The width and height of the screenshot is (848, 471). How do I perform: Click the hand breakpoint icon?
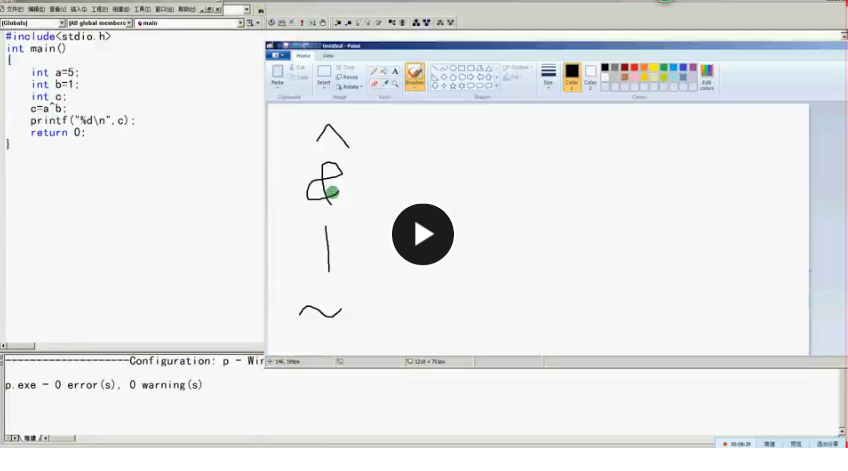(x=323, y=23)
